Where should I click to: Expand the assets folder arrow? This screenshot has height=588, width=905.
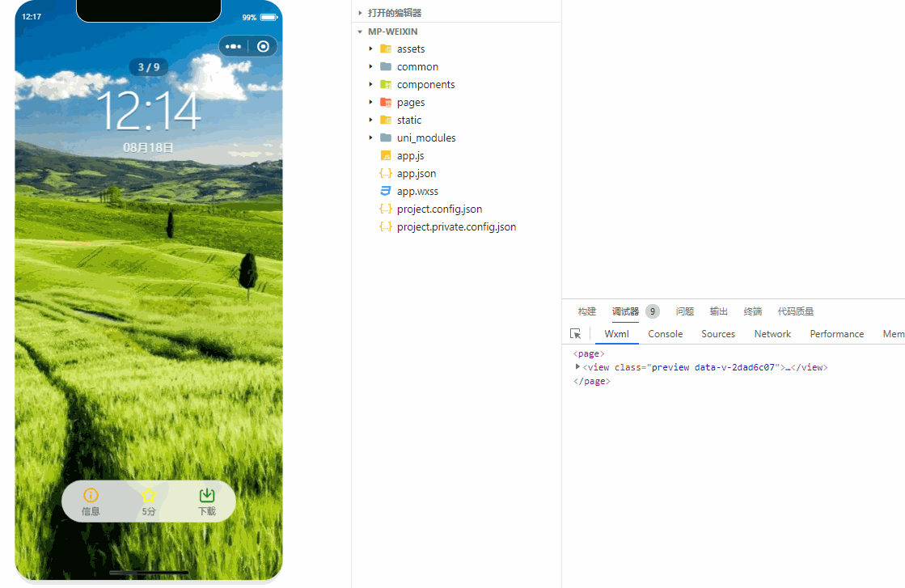point(370,49)
